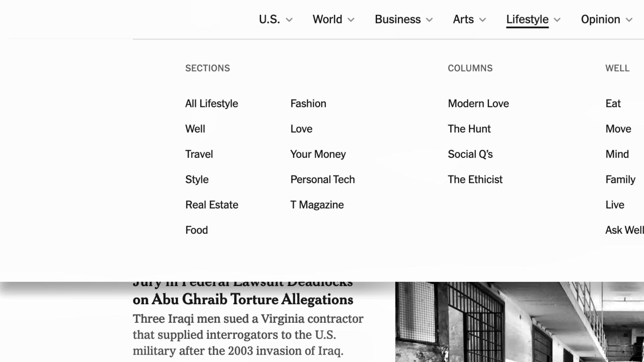Open the Personal Tech section
Viewport: 644px width, 362px height.
coord(322,179)
